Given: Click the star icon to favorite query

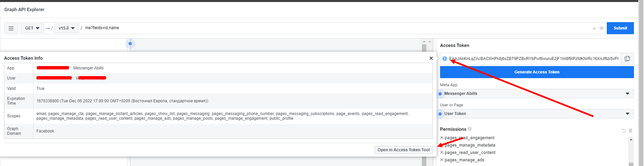Looking at the screenshot, I should click(x=601, y=28).
